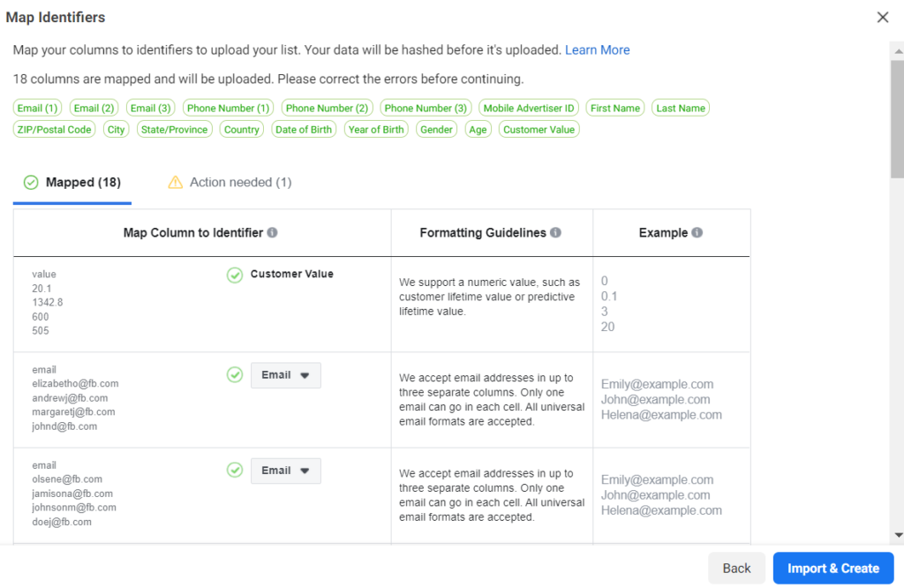
Task: Select the ZIP/Postal Code tag
Action: (x=54, y=129)
